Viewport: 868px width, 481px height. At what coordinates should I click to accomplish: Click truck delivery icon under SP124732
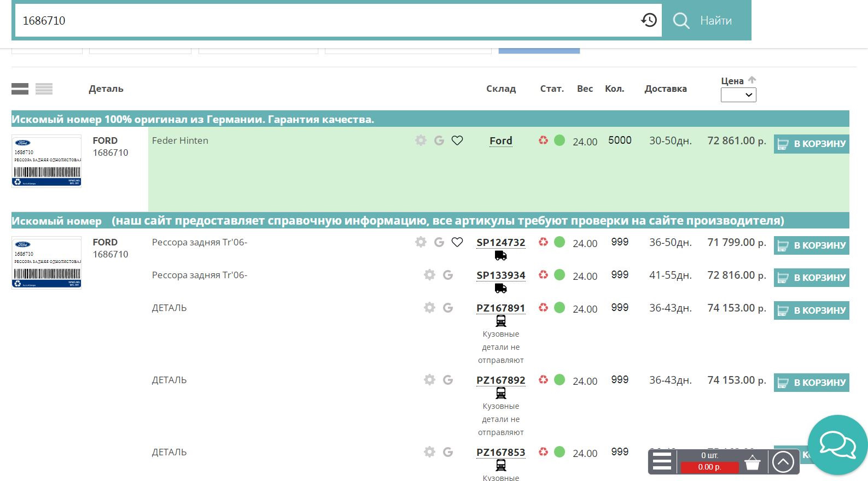point(501,255)
